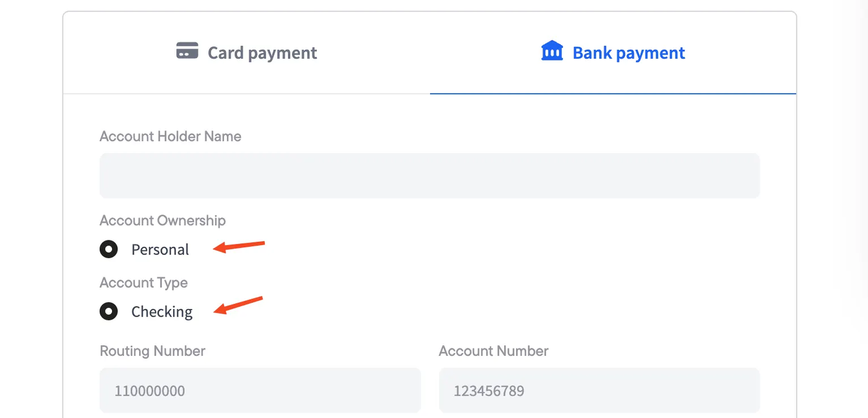Focus the Account Holder Name input
The image size is (868, 418).
pyautogui.click(x=429, y=176)
